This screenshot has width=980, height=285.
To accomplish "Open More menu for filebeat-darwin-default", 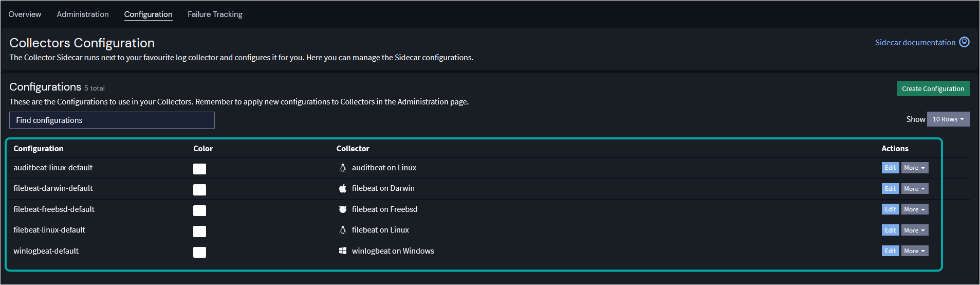I will point(915,189).
